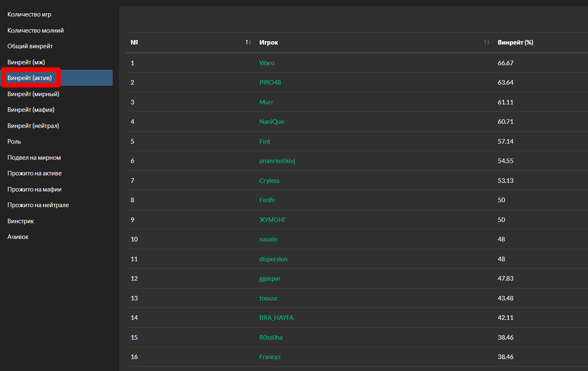Image resolution: width=588 pixels, height=371 pixels.
Task: Open the Количество игр statistics page
Action: pos(29,14)
